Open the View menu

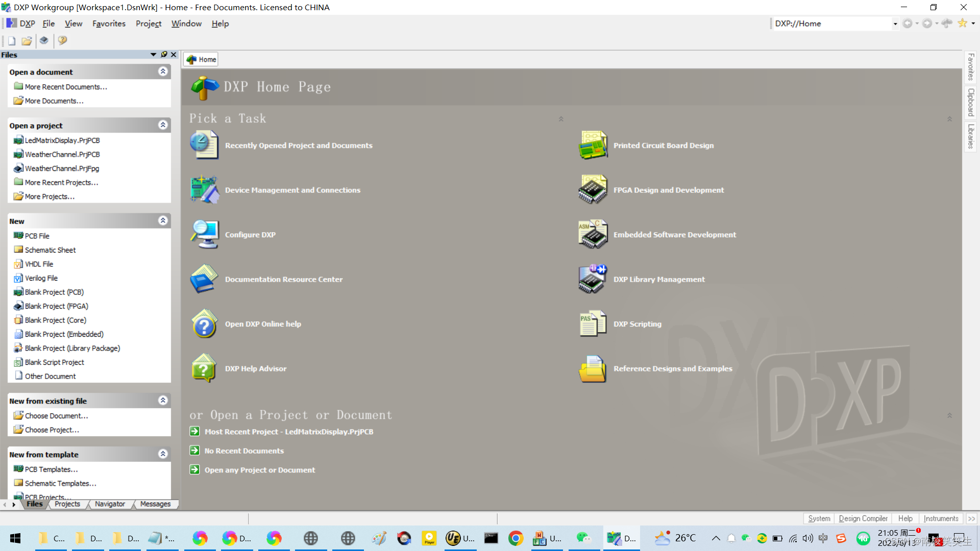pyautogui.click(x=73, y=23)
